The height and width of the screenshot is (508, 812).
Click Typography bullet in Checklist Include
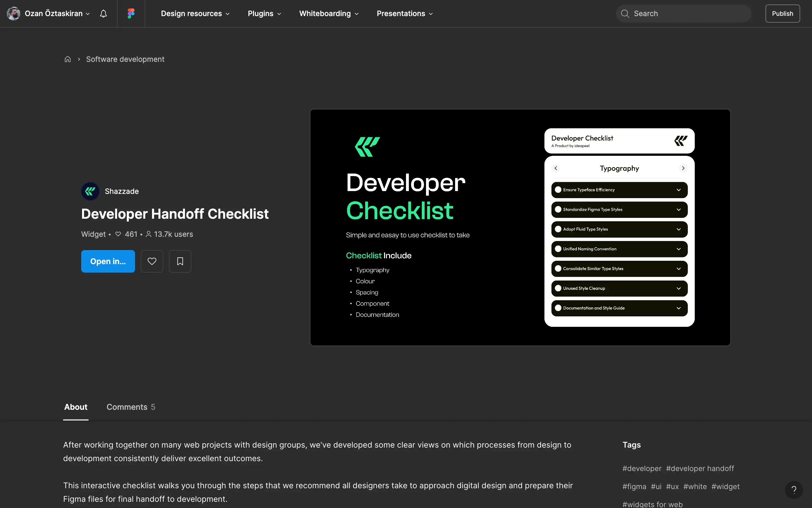pyautogui.click(x=372, y=270)
